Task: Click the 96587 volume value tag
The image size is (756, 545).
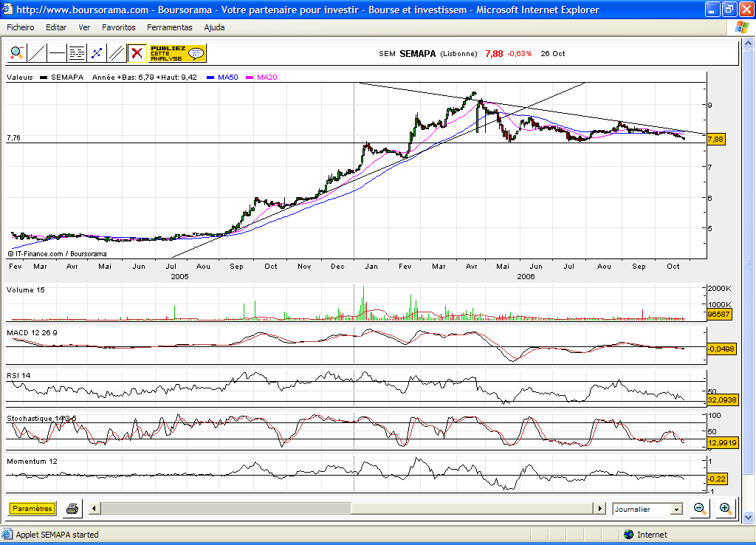Action: coord(719,315)
